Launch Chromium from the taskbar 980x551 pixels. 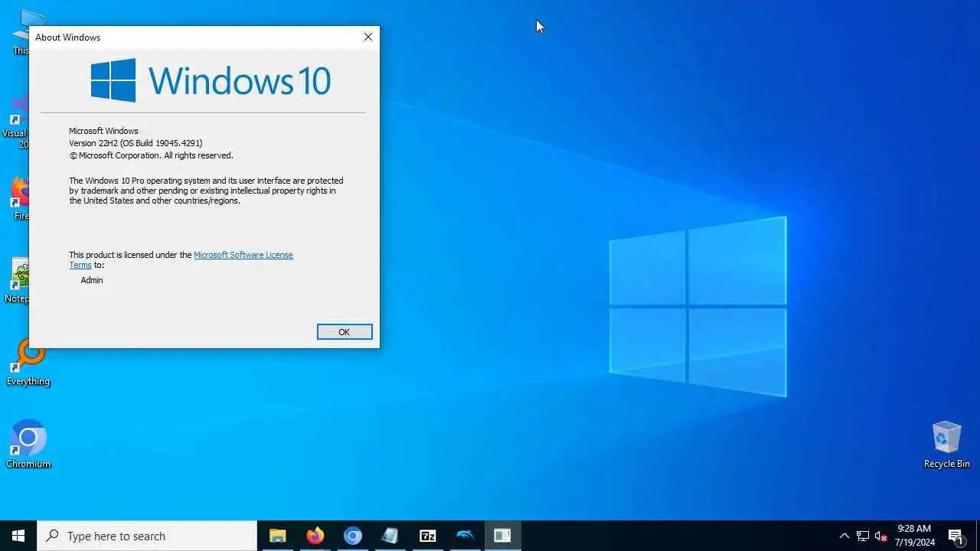(352, 536)
